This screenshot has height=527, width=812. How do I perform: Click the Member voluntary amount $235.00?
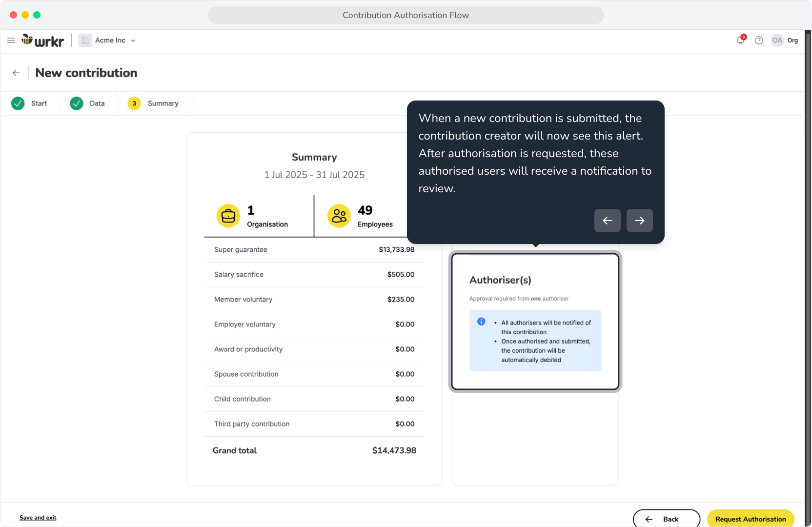pyautogui.click(x=401, y=300)
